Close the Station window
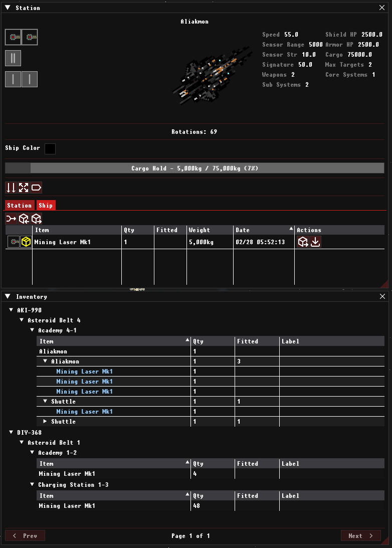The image size is (392, 548). (x=382, y=8)
